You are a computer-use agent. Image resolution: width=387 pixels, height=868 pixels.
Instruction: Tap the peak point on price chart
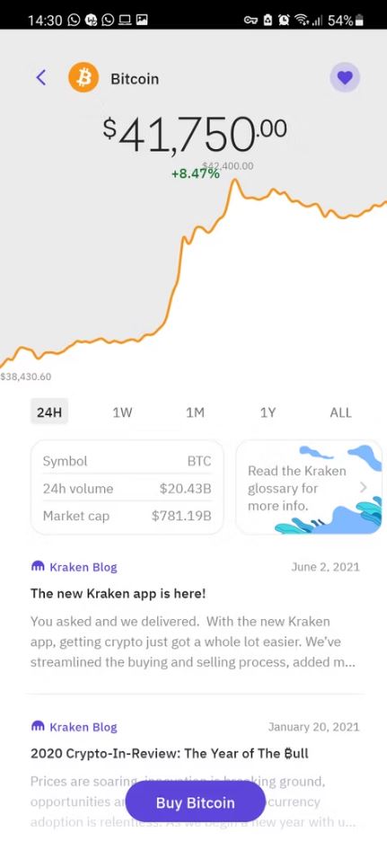[x=234, y=180]
